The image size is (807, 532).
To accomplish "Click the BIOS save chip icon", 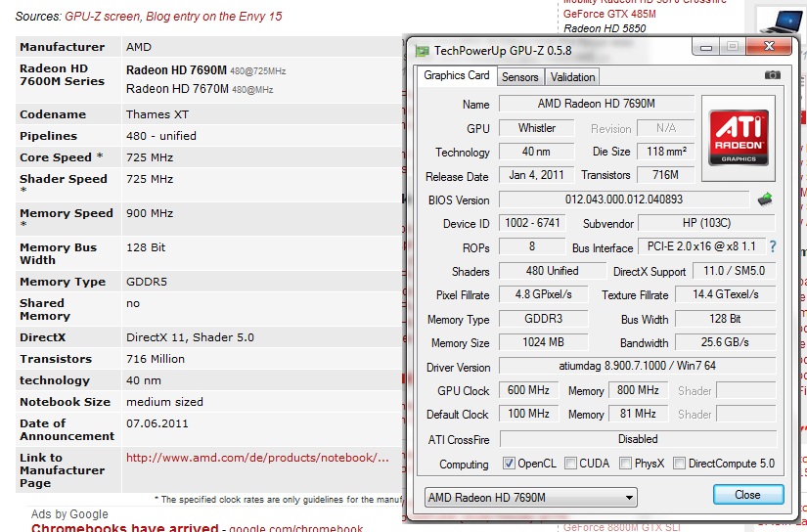I will click(x=765, y=199).
